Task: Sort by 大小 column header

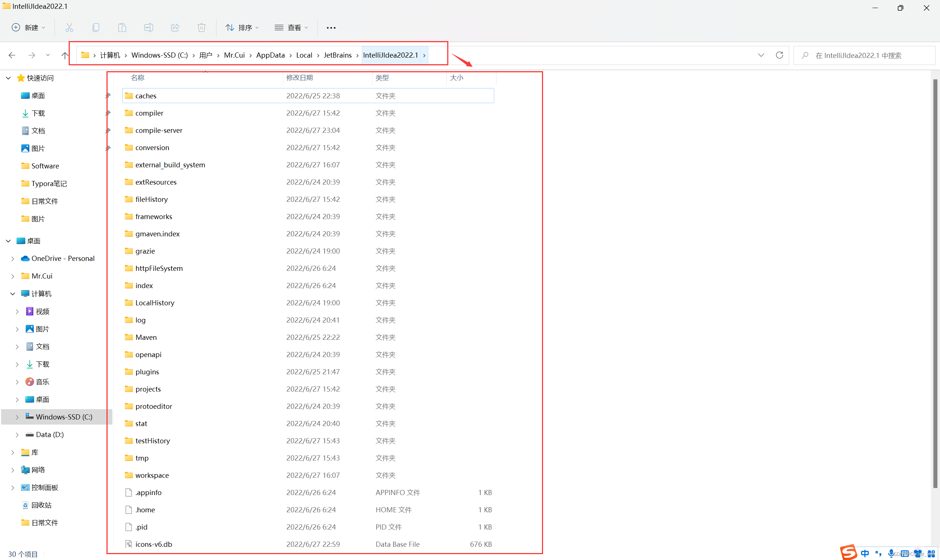Action: 456,78
